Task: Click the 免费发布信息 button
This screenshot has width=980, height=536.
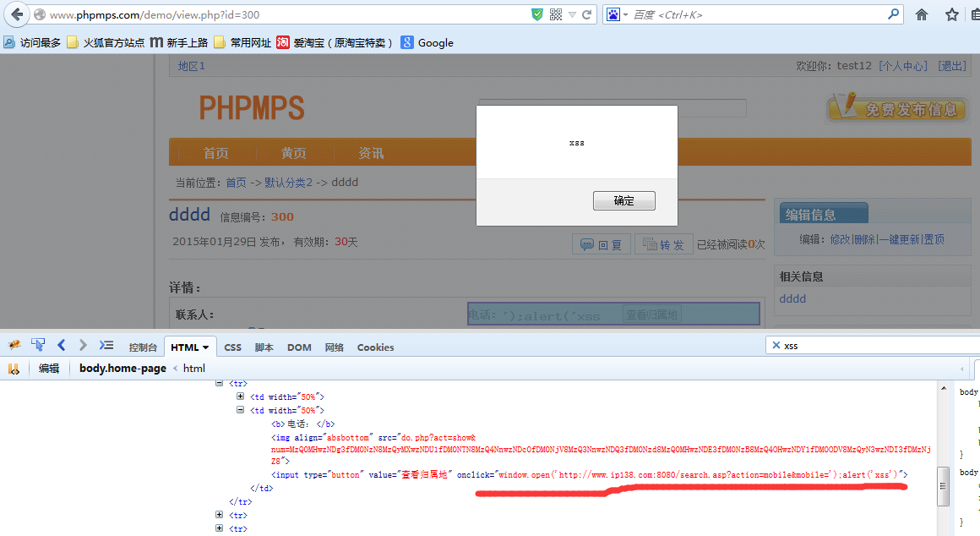Action: pyautogui.click(x=897, y=108)
